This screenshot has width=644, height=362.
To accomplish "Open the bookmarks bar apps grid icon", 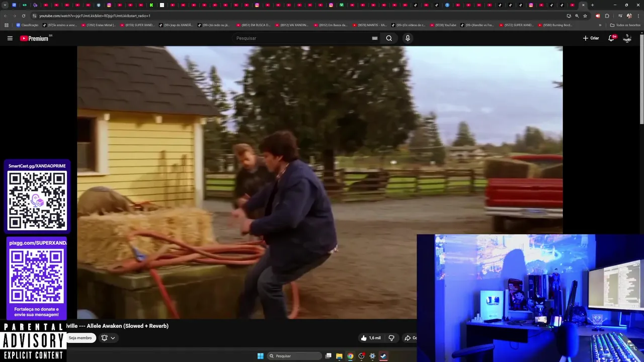I will point(7,25).
